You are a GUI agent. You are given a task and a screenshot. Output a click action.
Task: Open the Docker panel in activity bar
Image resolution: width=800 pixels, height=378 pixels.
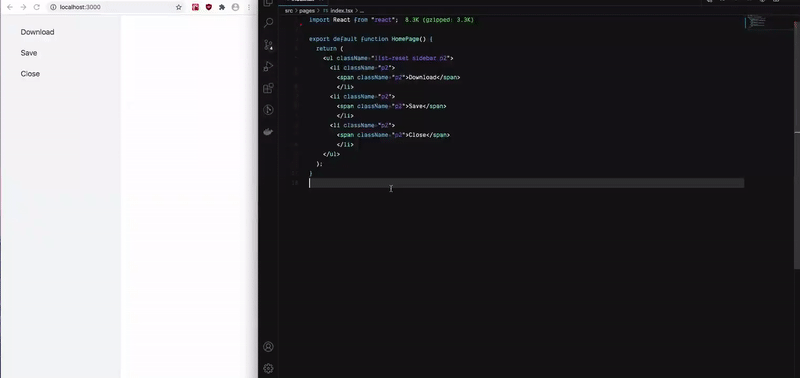(x=268, y=132)
